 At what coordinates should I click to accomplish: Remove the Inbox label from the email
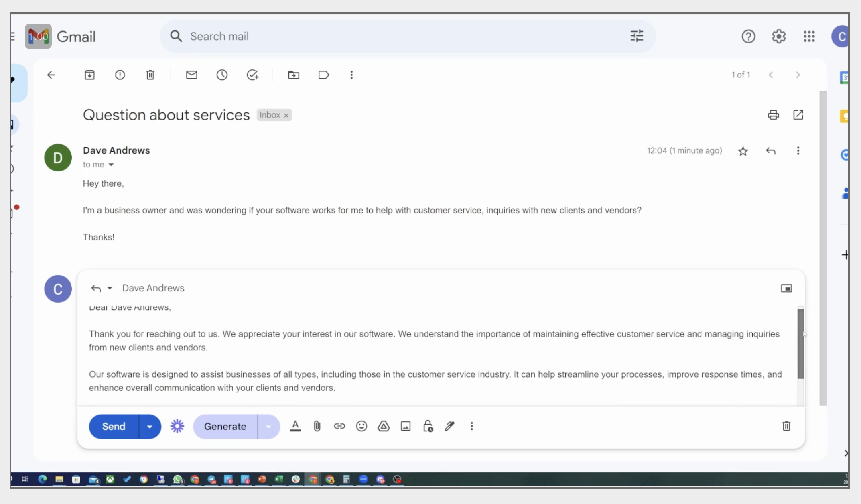pyautogui.click(x=286, y=116)
